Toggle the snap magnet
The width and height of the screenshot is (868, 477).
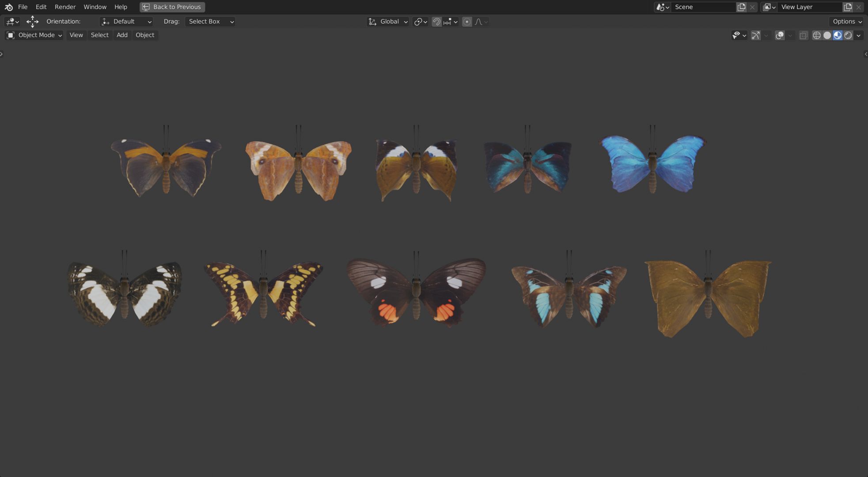coord(436,22)
